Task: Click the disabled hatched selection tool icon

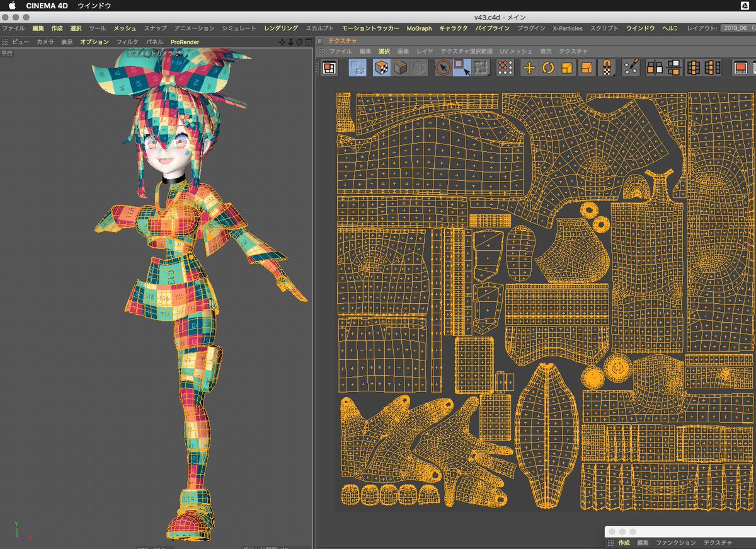Action: tap(481, 67)
